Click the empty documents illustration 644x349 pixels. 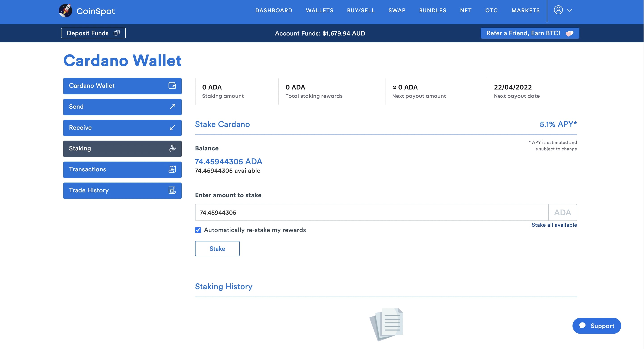(386, 325)
